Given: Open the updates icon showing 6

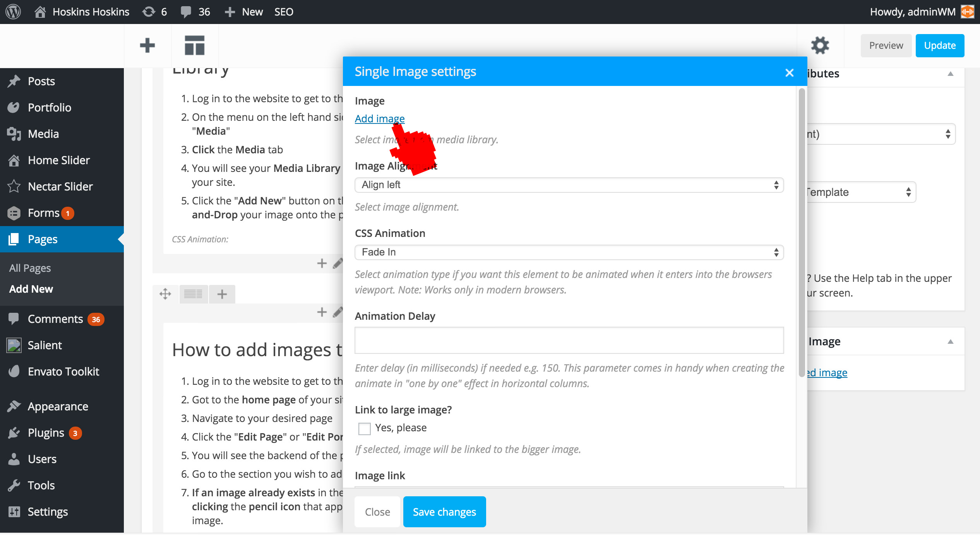Looking at the screenshot, I should pos(149,12).
